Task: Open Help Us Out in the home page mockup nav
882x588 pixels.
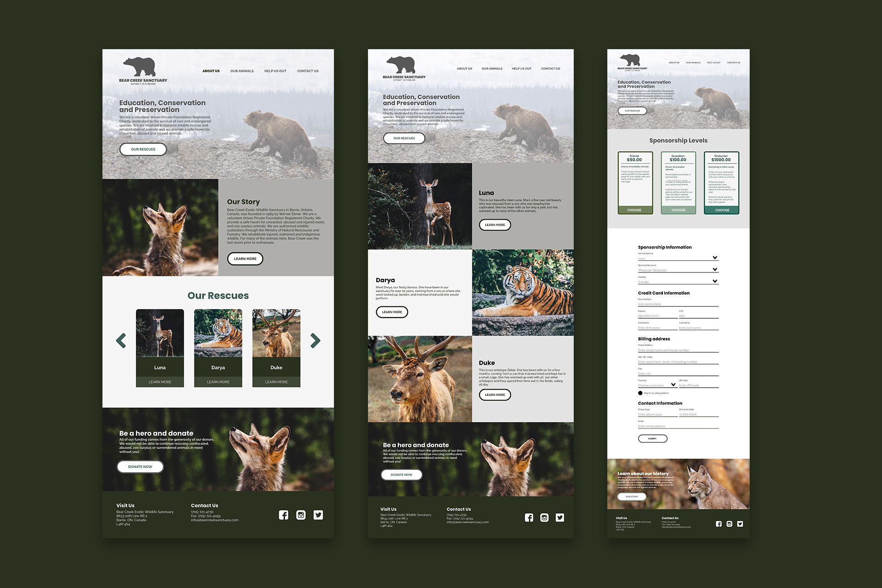Action: point(275,71)
